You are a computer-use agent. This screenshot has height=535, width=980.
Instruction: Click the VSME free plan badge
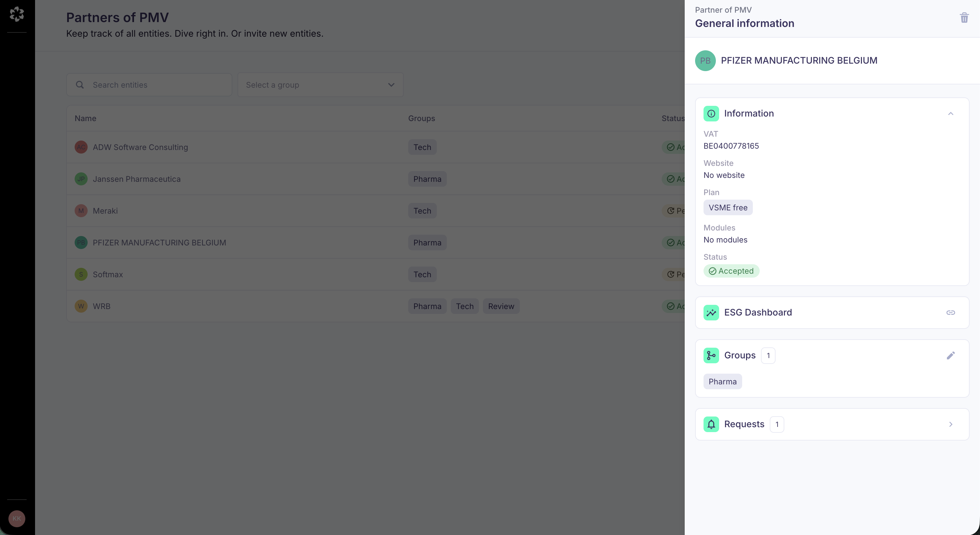pyautogui.click(x=728, y=207)
